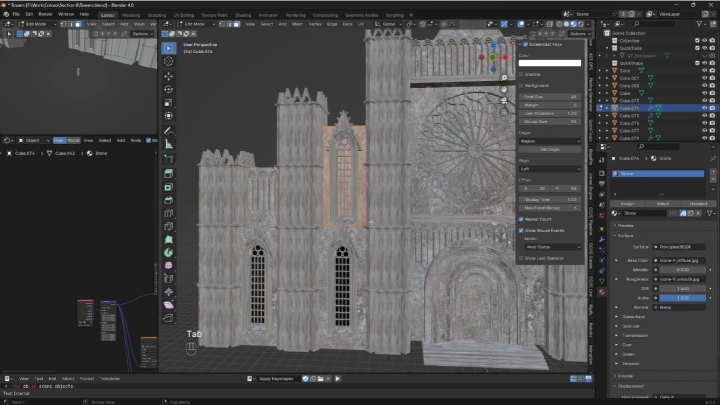The image size is (720, 405).
Task: Toggle visibility of the QuickTools collection
Action: click(x=704, y=48)
